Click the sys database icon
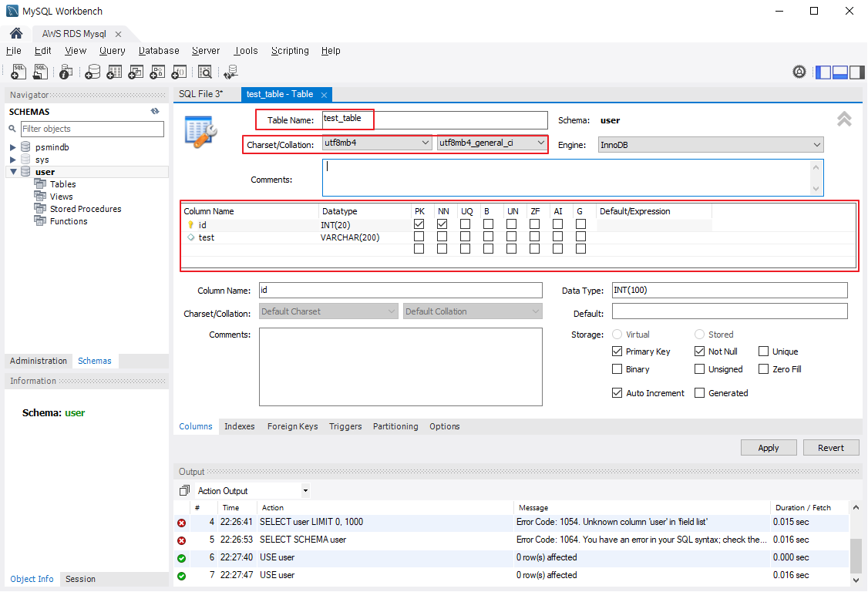The image size is (868, 592). click(25, 159)
